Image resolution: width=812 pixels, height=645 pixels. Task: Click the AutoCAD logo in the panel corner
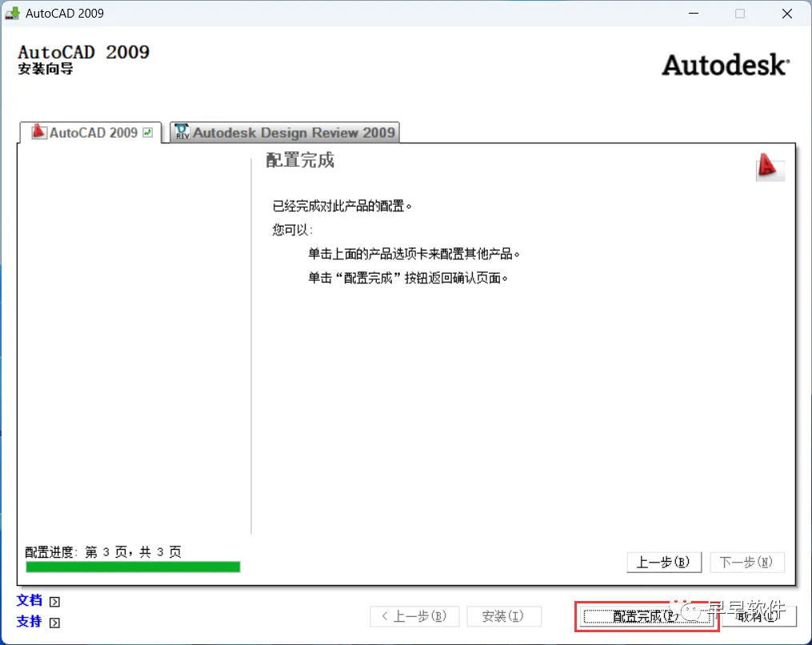(770, 166)
